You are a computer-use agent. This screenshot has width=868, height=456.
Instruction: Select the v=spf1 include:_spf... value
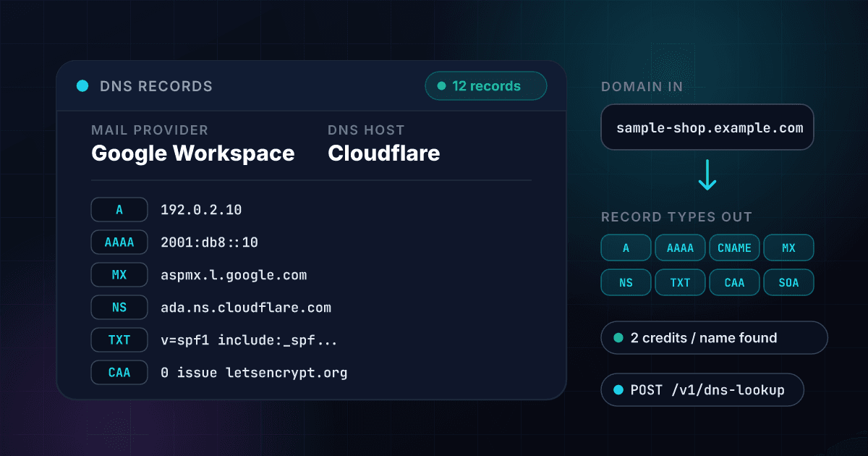pyautogui.click(x=249, y=340)
